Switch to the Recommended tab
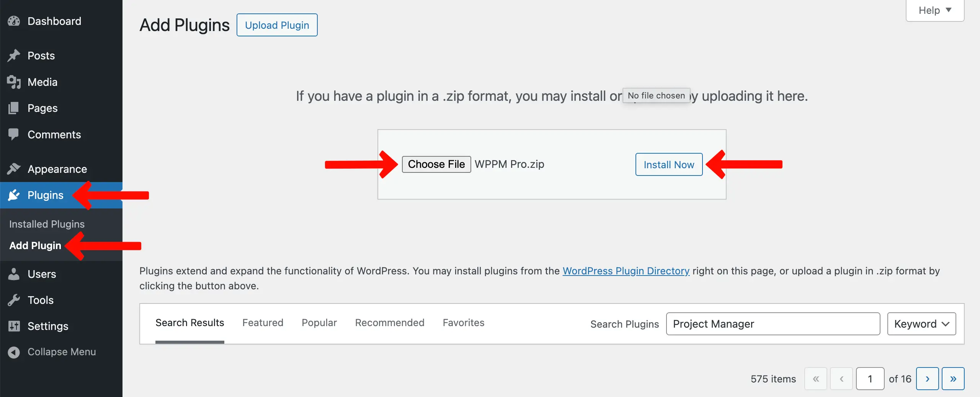 [390, 323]
